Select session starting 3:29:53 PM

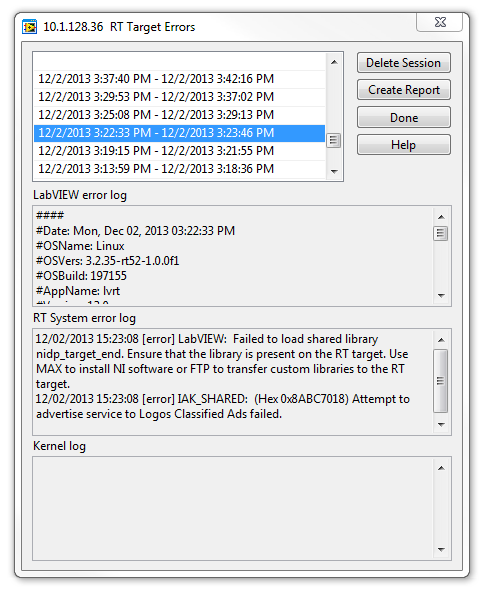click(x=180, y=97)
